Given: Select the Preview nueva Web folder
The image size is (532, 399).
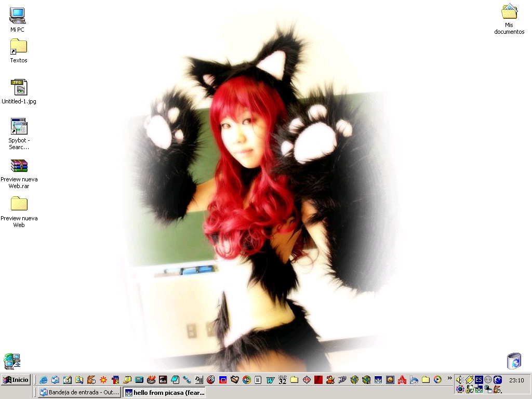Looking at the screenshot, I should (19, 212).
